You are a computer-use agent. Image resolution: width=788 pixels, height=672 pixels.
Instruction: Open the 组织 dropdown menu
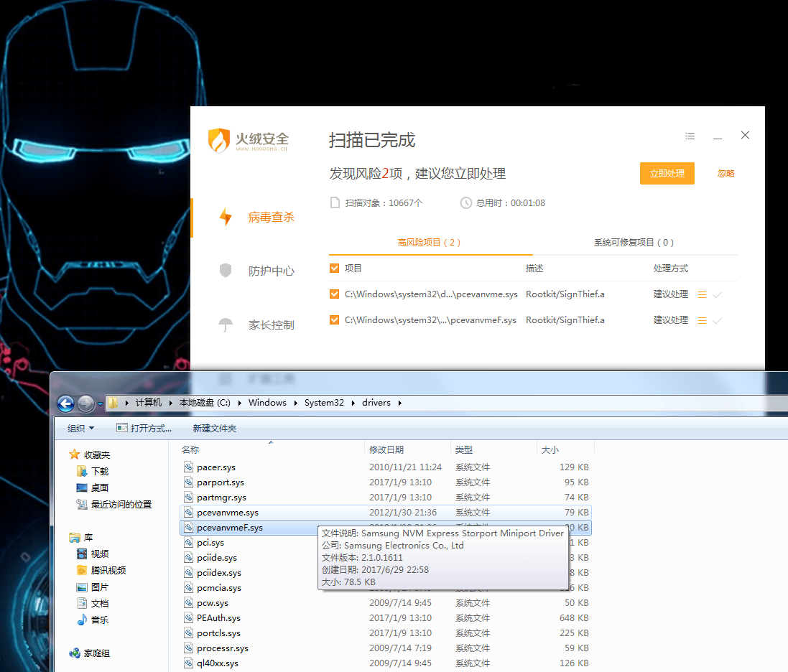[79, 428]
